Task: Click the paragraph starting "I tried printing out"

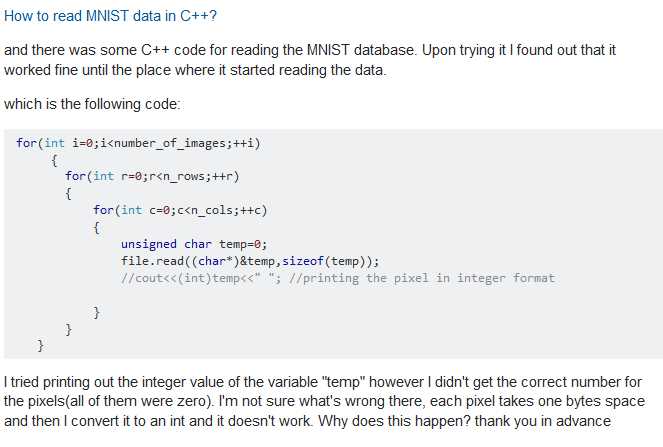Action: (324, 401)
